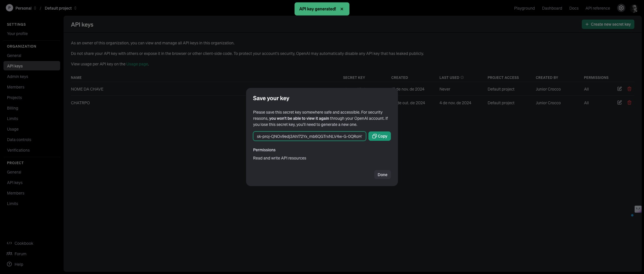Click the plus icon on Create button
Screen dimensions: 644x274
tap(587, 24)
